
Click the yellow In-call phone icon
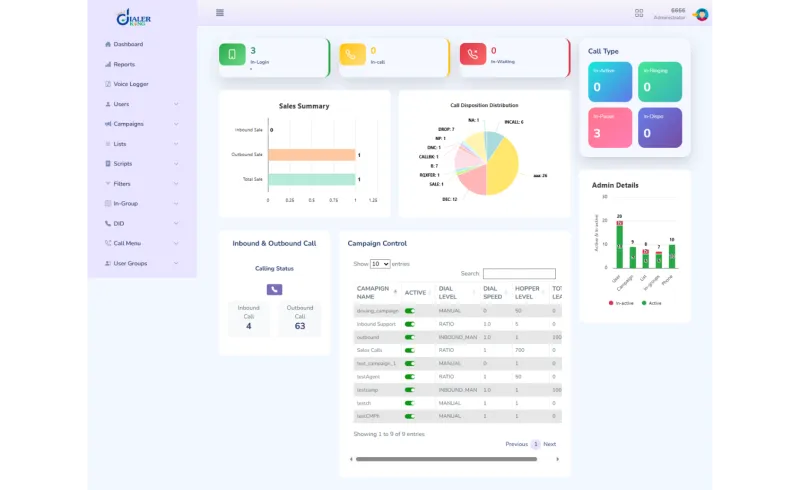tap(353, 54)
